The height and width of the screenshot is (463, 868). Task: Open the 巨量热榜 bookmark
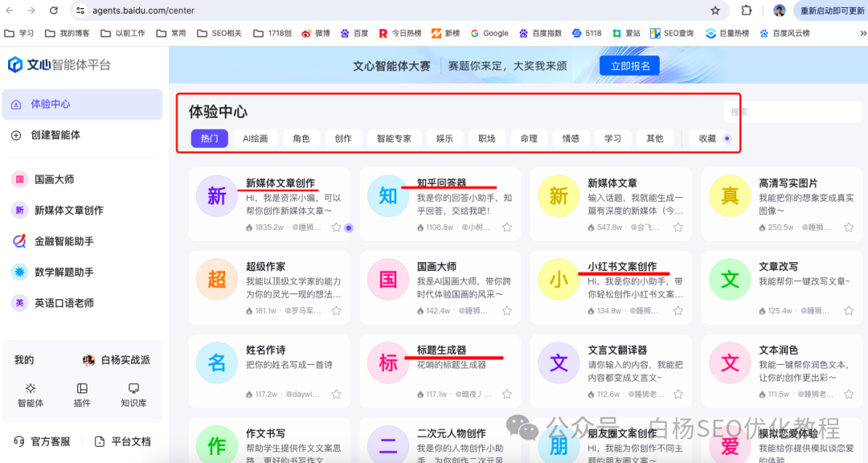click(727, 33)
